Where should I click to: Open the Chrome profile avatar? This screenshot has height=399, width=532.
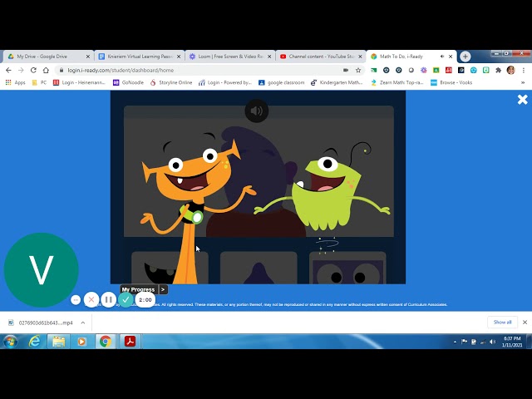(510, 70)
